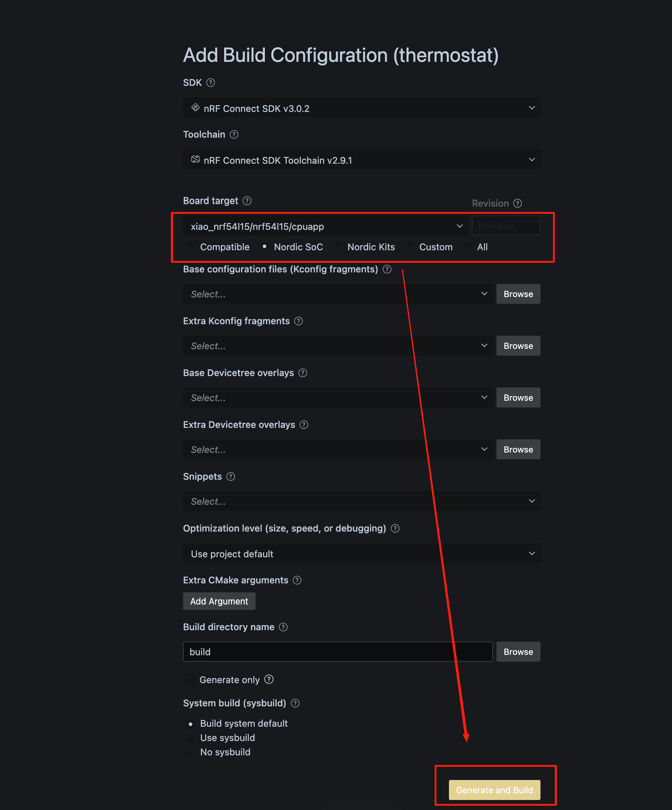The width and height of the screenshot is (672, 810).
Task: Show help for Extra Kconfig fragments
Action: 298,321
